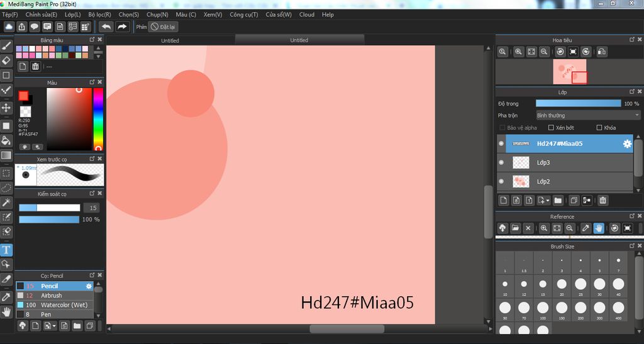Viewport: 644px width, 344px height.
Task: Pop out the Brush Size panel
Action: 632,245
